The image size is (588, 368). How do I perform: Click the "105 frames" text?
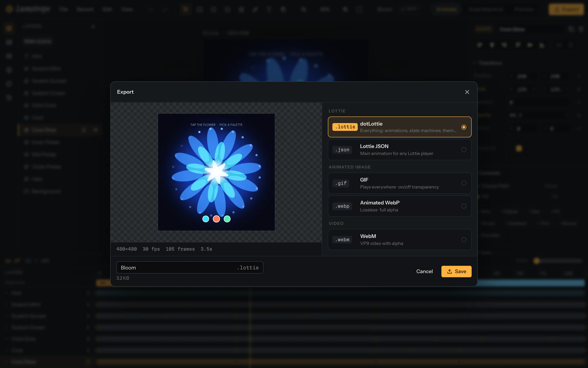(x=180, y=249)
